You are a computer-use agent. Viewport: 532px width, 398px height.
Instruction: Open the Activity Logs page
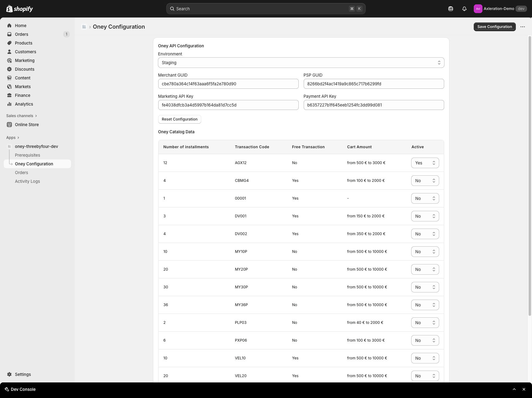click(27, 181)
